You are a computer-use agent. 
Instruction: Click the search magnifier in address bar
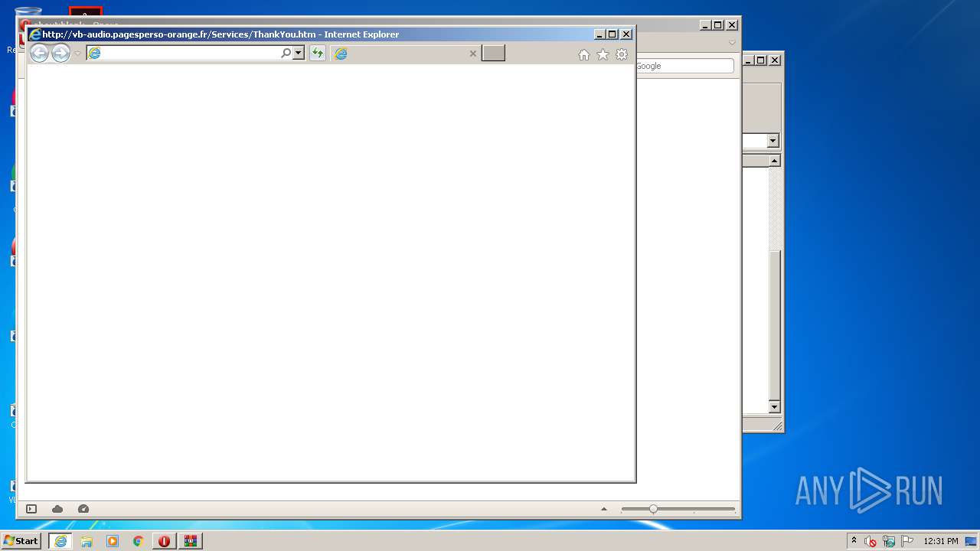tap(286, 53)
